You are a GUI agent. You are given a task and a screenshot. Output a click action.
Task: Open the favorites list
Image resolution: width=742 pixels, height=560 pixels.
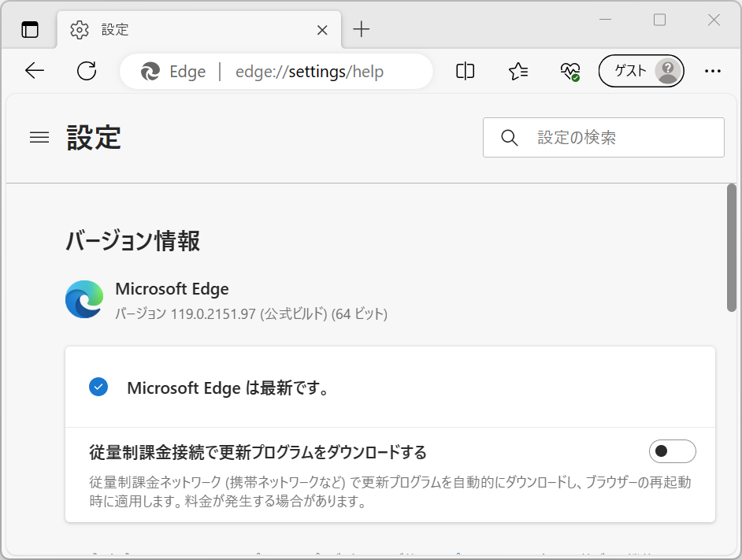coord(518,71)
